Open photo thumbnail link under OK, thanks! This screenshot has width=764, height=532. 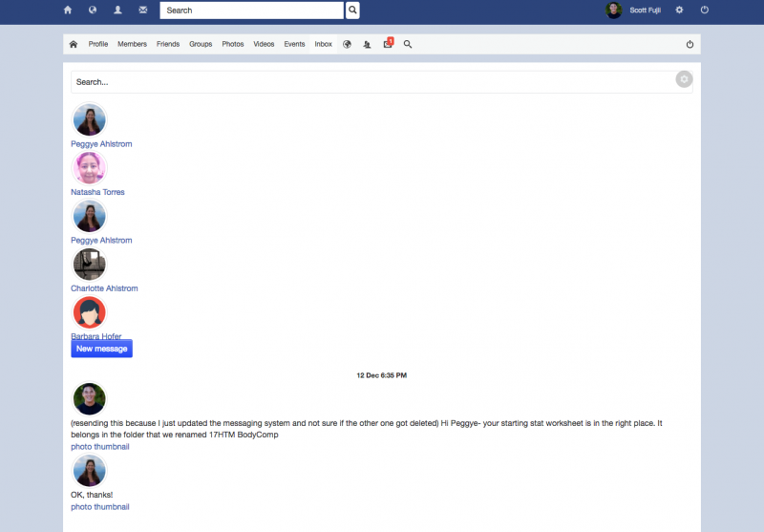pos(100,507)
